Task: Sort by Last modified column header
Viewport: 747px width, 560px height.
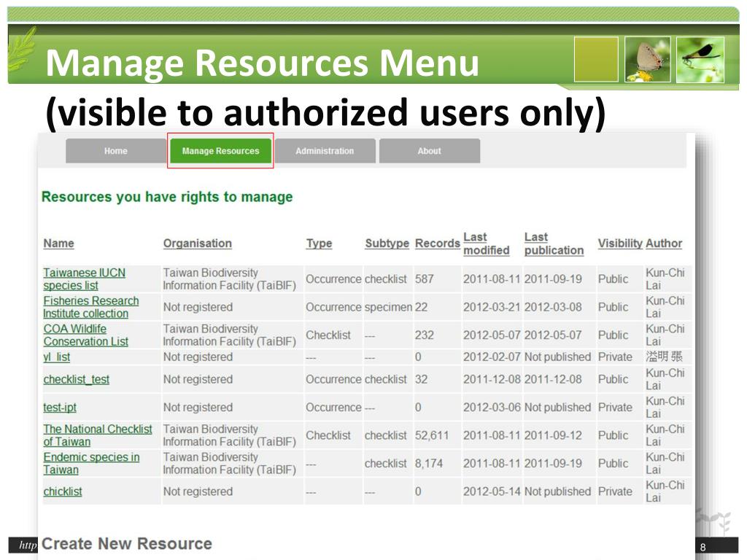Action: (487, 244)
